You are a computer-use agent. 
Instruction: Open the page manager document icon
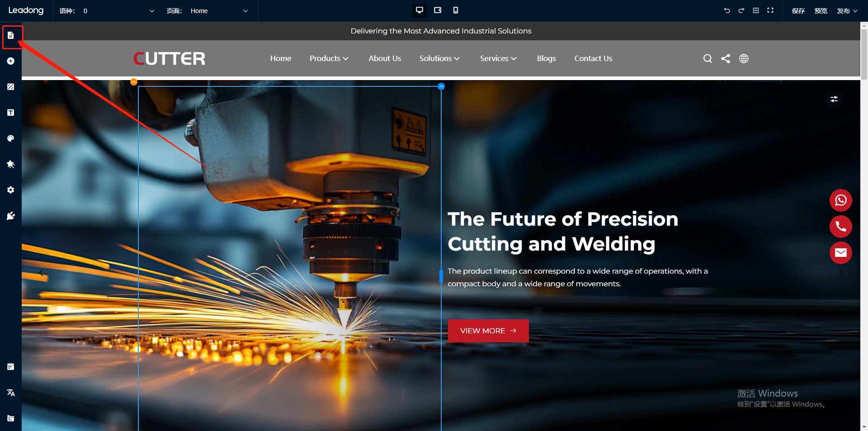coord(11,35)
